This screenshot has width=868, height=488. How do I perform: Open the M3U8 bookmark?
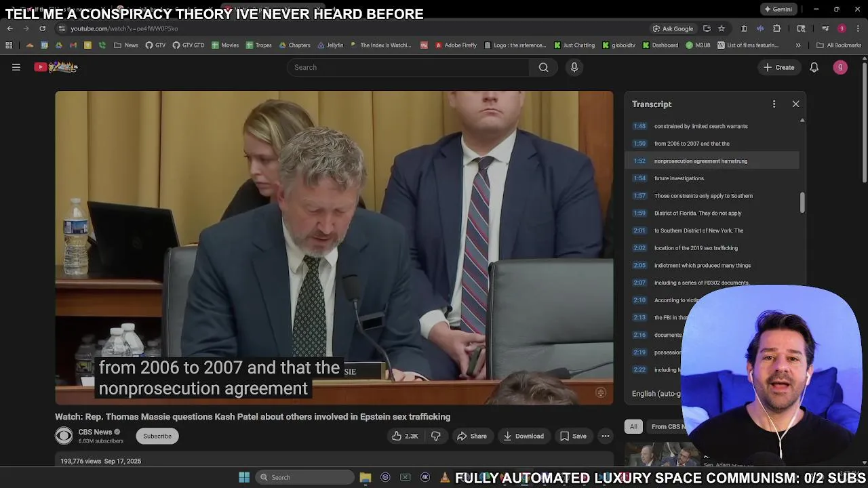(x=698, y=45)
